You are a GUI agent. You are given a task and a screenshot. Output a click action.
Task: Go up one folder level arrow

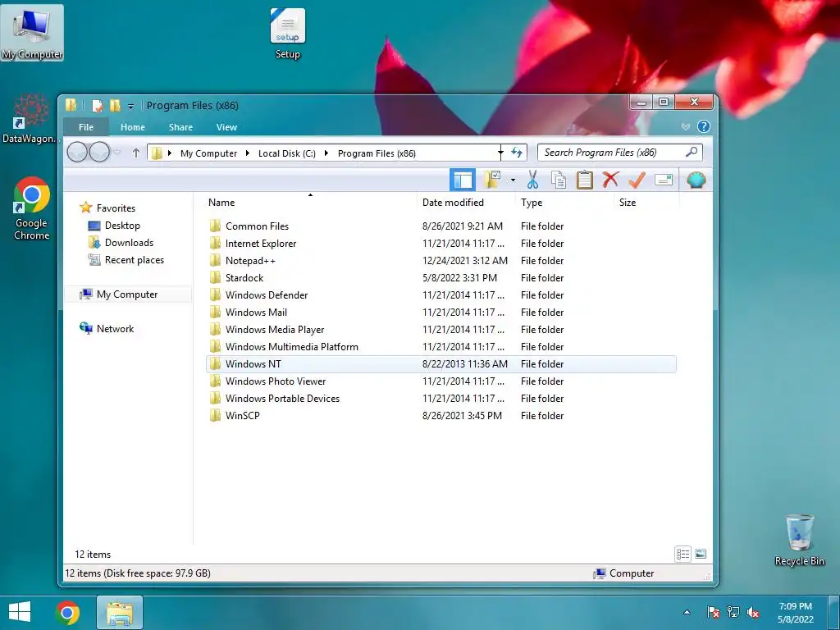(136, 153)
